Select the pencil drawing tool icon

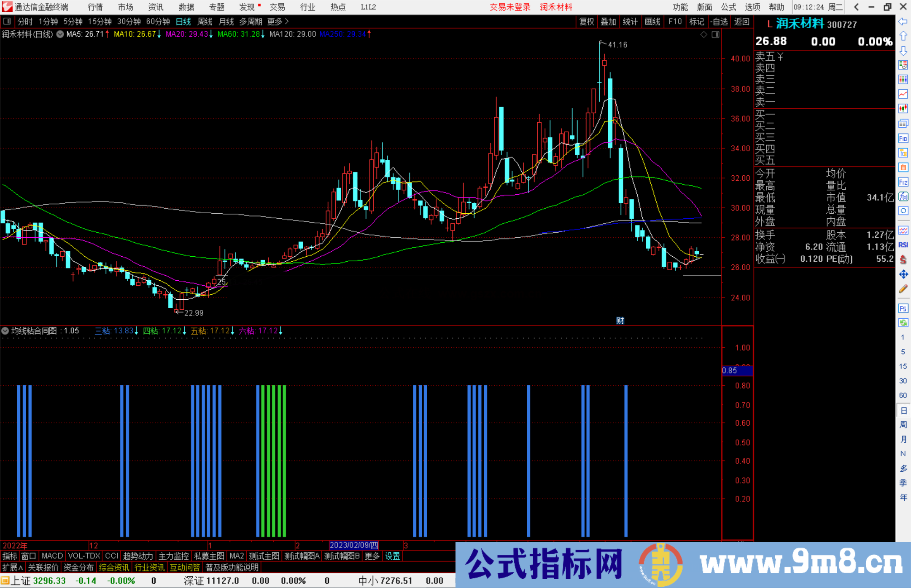[903, 289]
